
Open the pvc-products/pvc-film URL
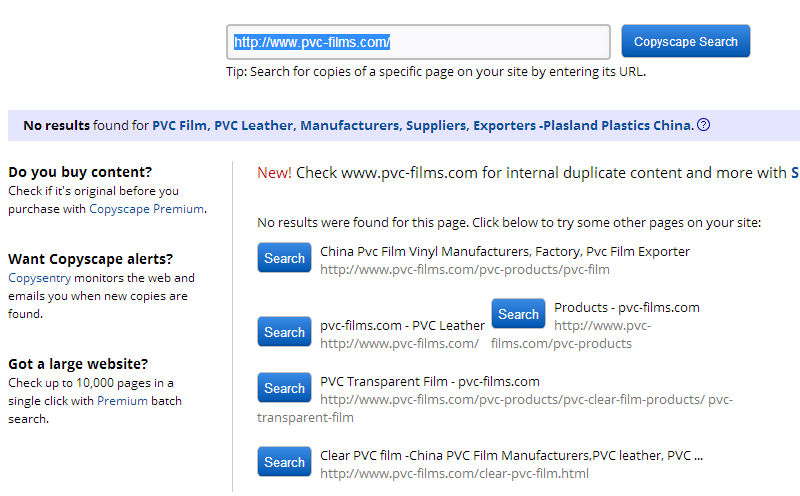click(465, 269)
